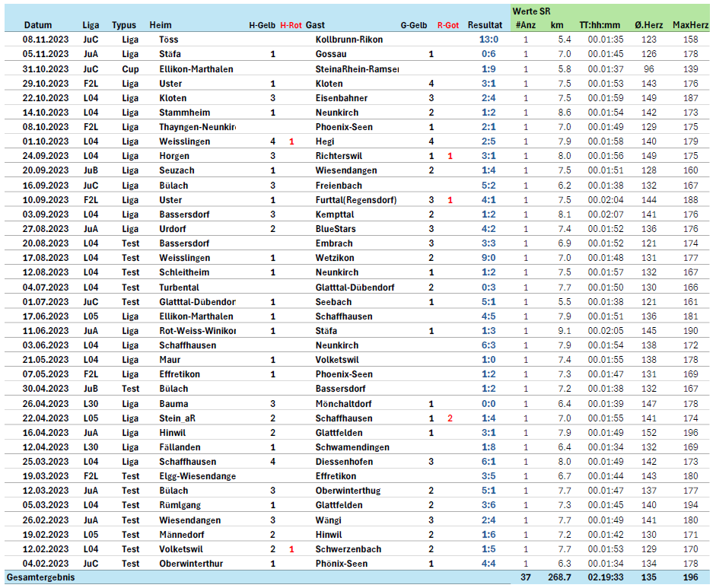716x588 pixels.
Task: Select the guest team Furttal(Regensdorf)
Action: (x=356, y=200)
